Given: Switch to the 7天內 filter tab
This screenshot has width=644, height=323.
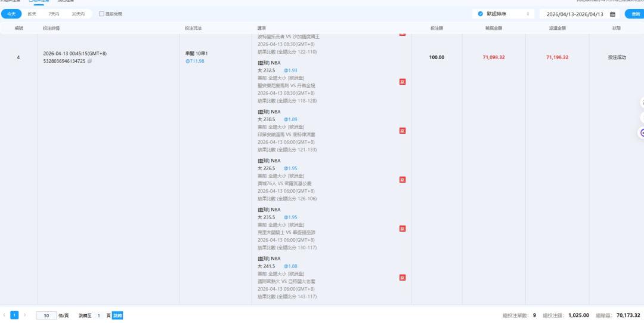Looking at the screenshot, I should pos(54,14).
